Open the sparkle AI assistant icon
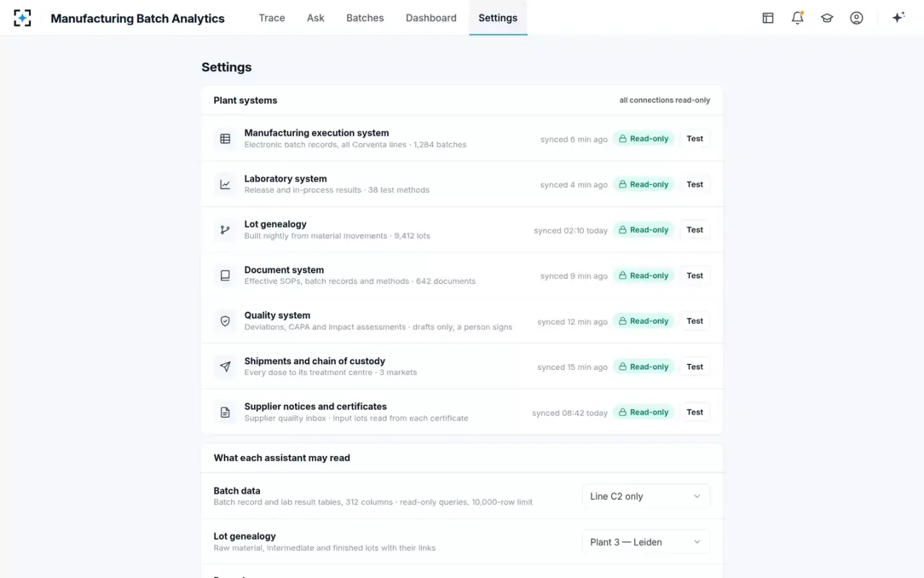The width and height of the screenshot is (924, 578). coord(899,18)
